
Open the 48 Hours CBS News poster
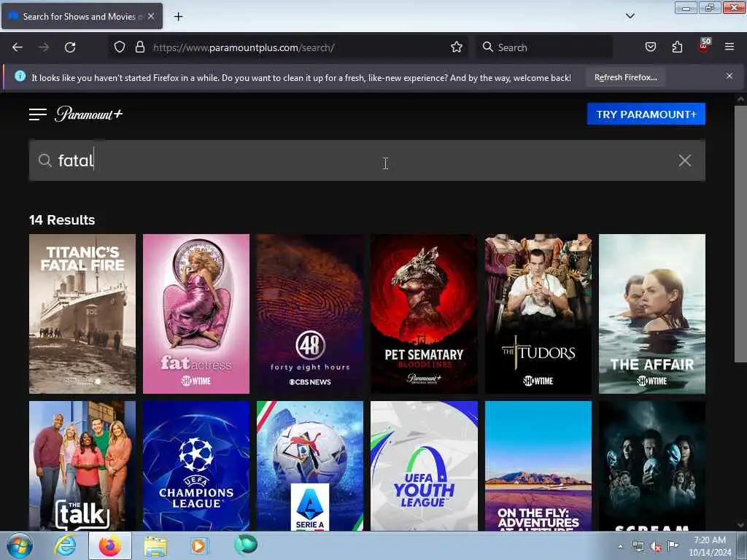(310, 314)
